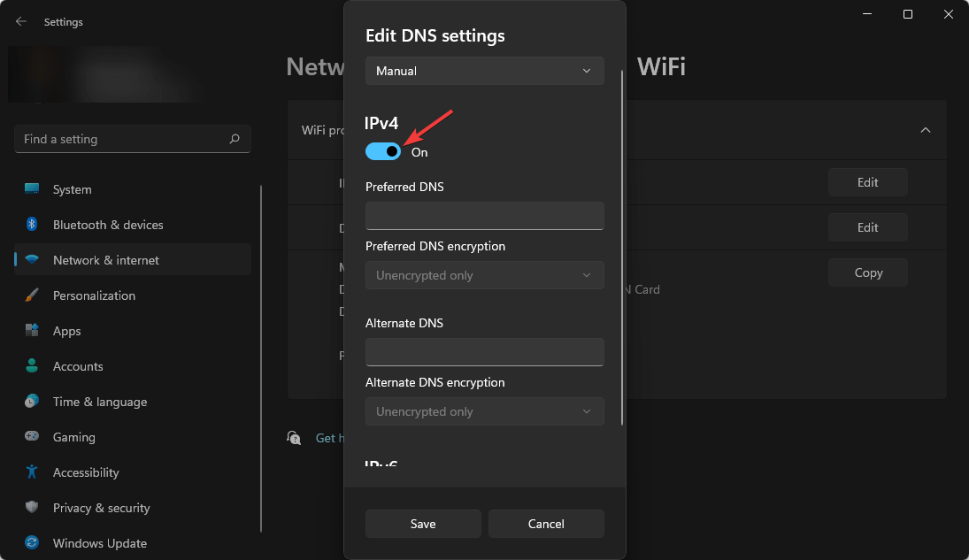Image resolution: width=969 pixels, height=560 pixels.
Task: Click inside the Preferred DNS field
Action: [484, 216]
